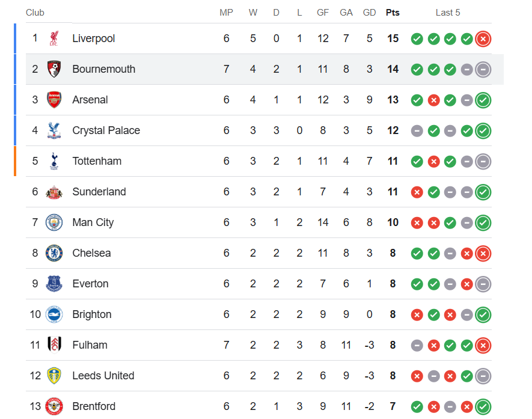532x419 pixels.
Task: Click the Brentford team name
Action: [x=94, y=406]
